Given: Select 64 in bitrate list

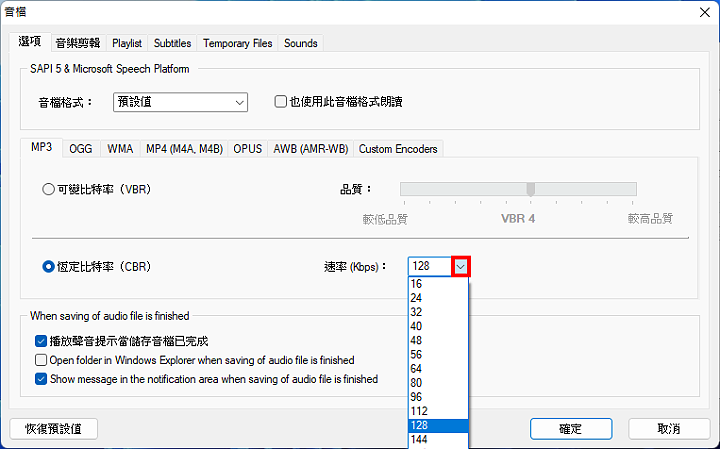Looking at the screenshot, I should tap(438, 369).
